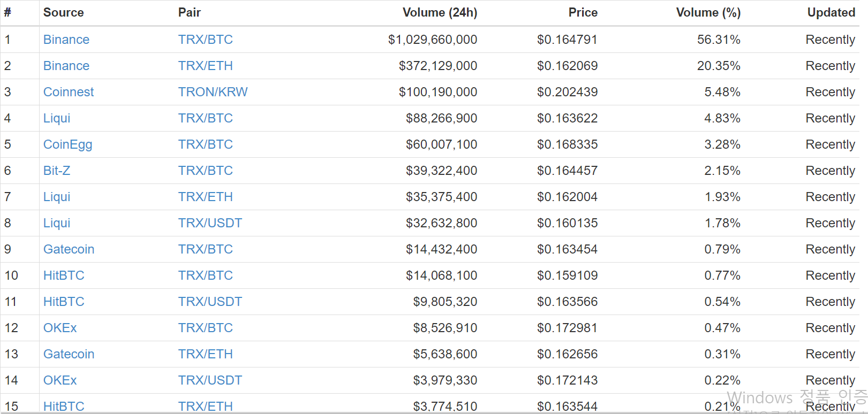Open Binance link in TRX/ETH row
This screenshot has width=868, height=414.
pyautogui.click(x=66, y=66)
